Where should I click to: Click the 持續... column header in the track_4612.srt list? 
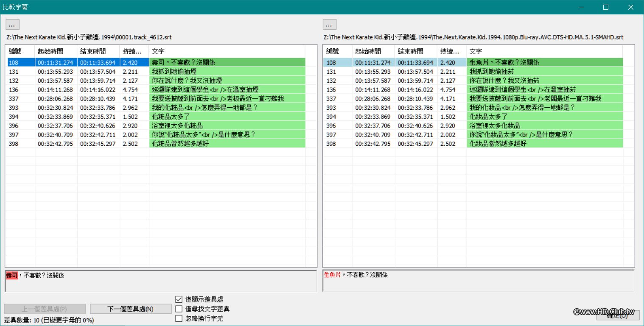click(x=134, y=51)
